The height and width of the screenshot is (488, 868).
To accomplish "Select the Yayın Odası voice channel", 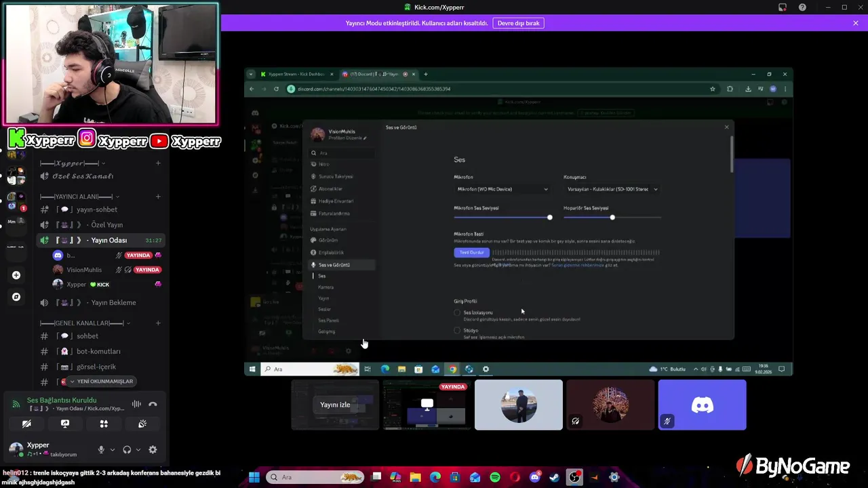I will point(102,240).
